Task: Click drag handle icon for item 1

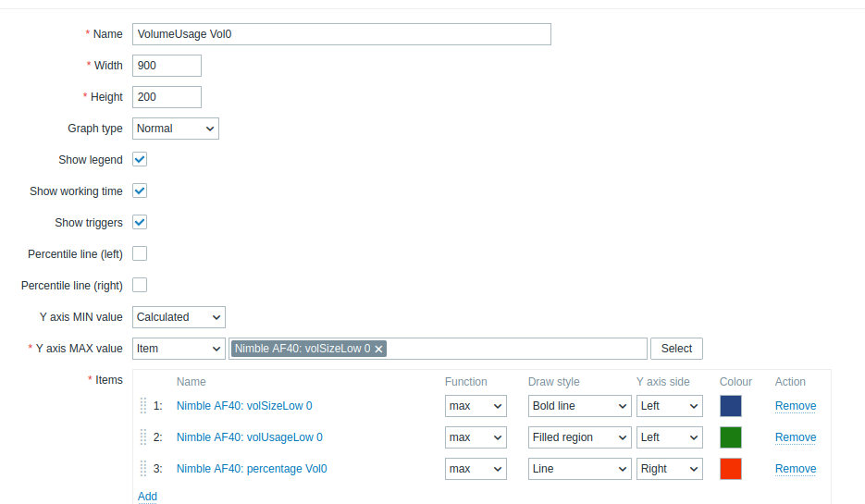Action: coord(143,406)
